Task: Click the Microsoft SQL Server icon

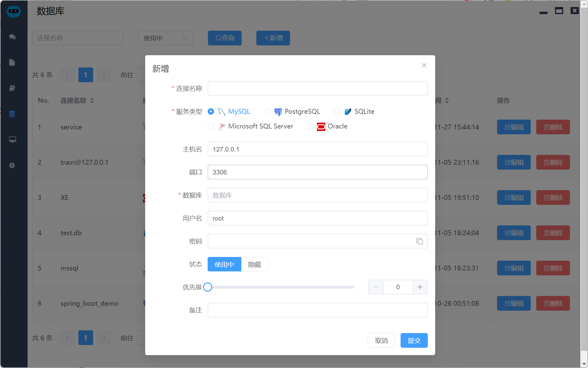Action: click(x=222, y=126)
